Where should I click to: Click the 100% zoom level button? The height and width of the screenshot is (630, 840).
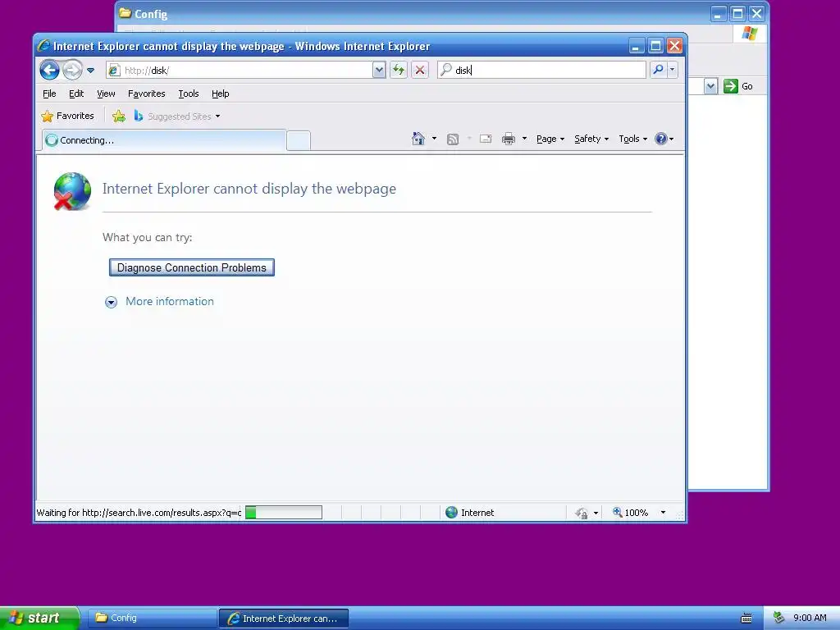click(x=631, y=513)
